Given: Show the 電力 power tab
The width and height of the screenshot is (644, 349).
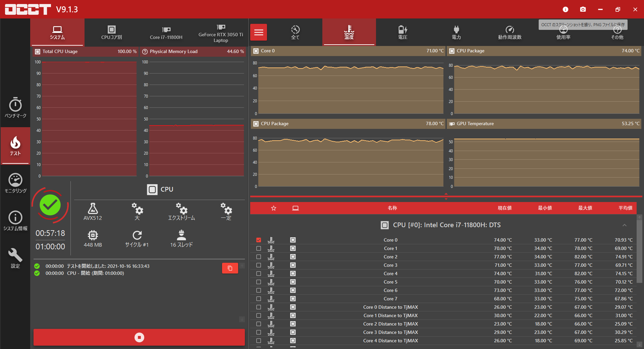Looking at the screenshot, I should pyautogui.click(x=456, y=32).
